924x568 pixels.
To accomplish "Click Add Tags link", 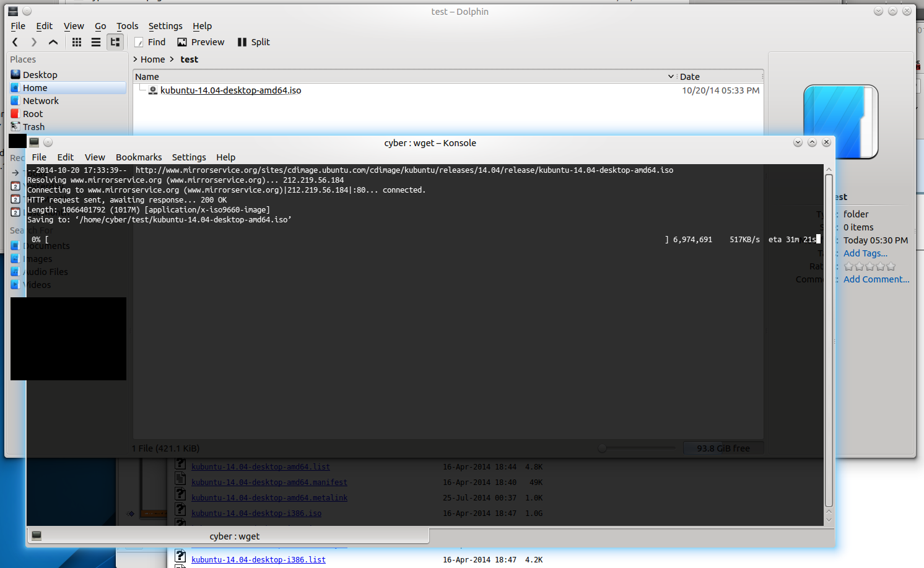I will point(865,253).
